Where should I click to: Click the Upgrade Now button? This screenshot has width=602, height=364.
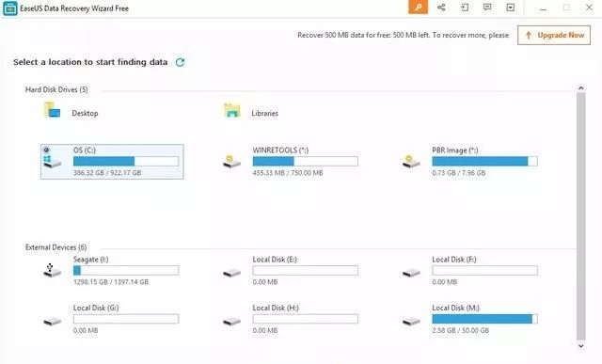pos(554,36)
